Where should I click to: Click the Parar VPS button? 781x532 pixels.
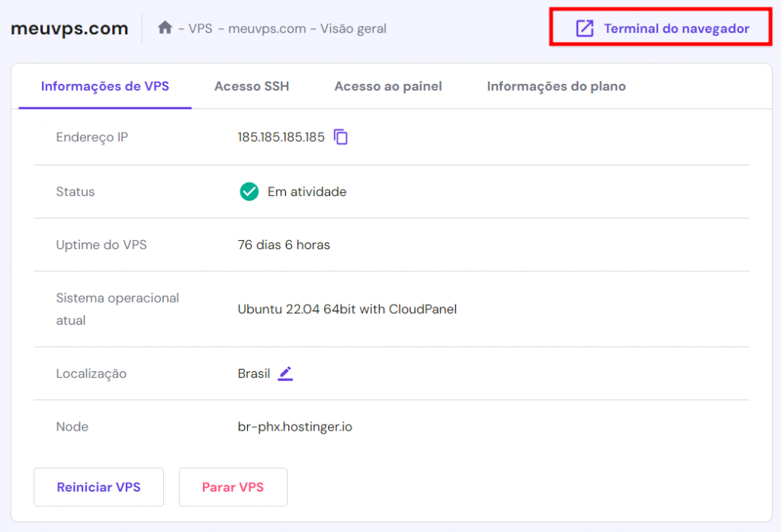pos(233,487)
